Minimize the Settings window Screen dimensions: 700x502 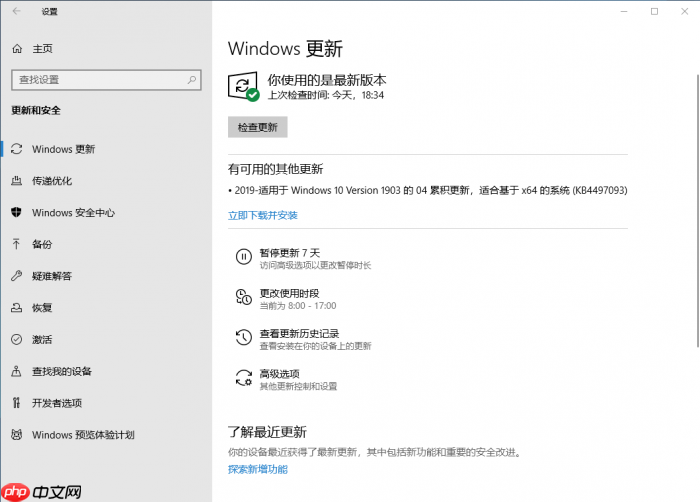click(624, 11)
